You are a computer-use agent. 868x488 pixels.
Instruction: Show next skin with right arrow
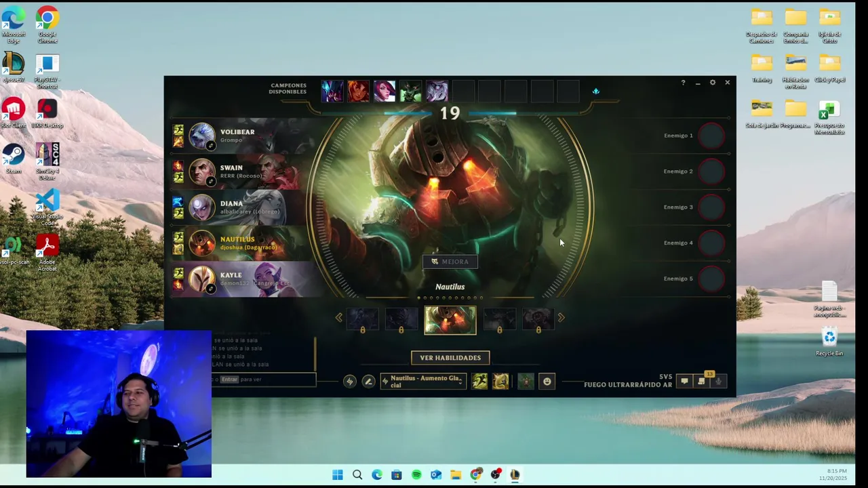click(561, 317)
